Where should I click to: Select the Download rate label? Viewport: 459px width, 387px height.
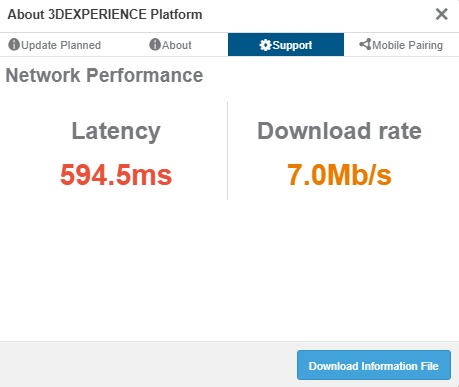pyautogui.click(x=339, y=131)
